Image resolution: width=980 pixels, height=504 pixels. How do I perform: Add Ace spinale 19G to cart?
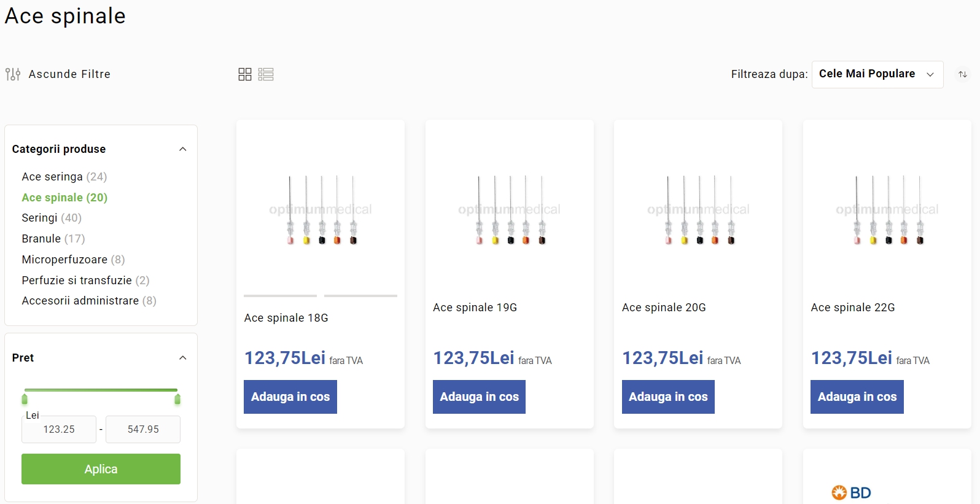coord(479,397)
